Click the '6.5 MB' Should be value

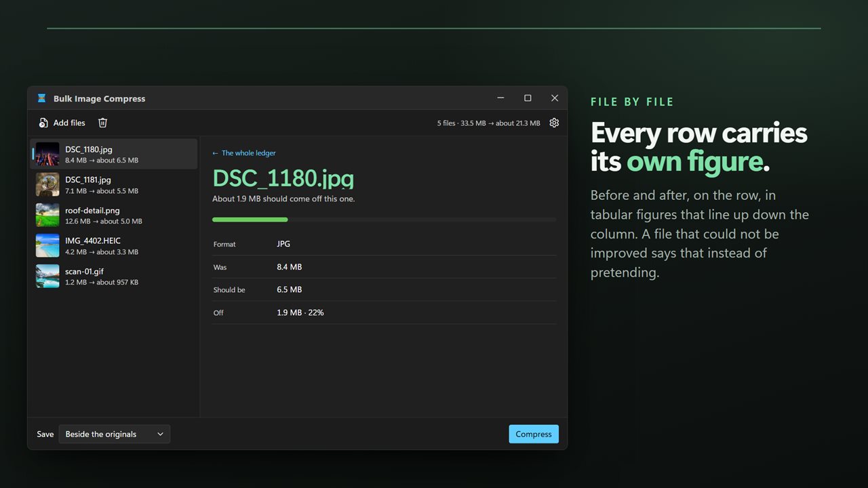click(290, 289)
